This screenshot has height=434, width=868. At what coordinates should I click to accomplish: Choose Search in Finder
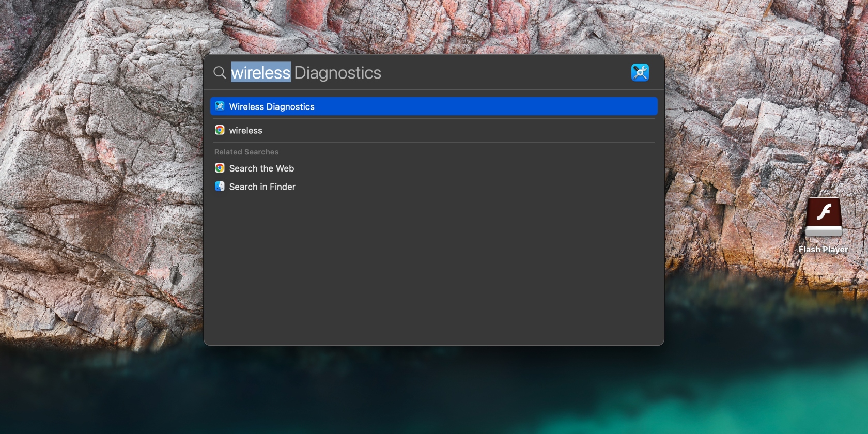pos(433,187)
